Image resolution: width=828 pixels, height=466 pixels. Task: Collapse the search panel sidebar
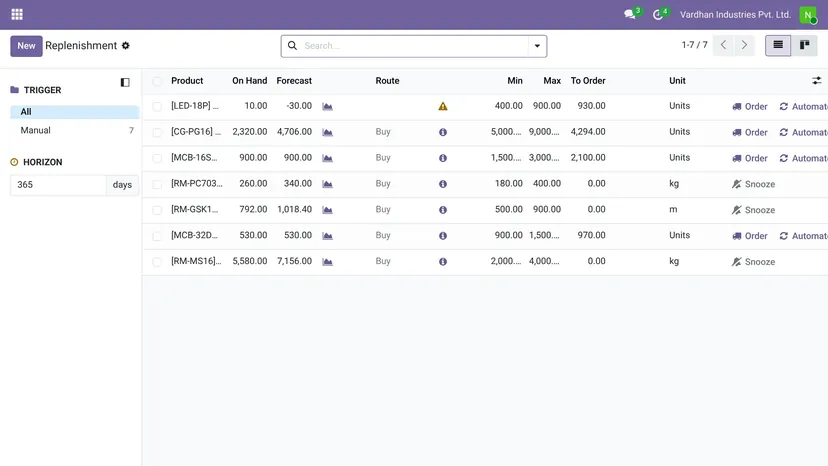(125, 82)
